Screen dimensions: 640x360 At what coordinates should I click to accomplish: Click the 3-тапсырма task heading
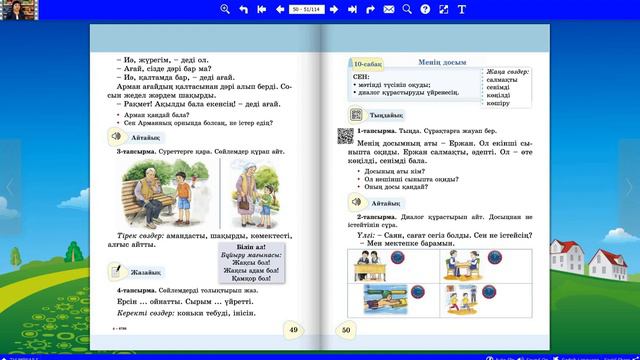click(x=136, y=151)
